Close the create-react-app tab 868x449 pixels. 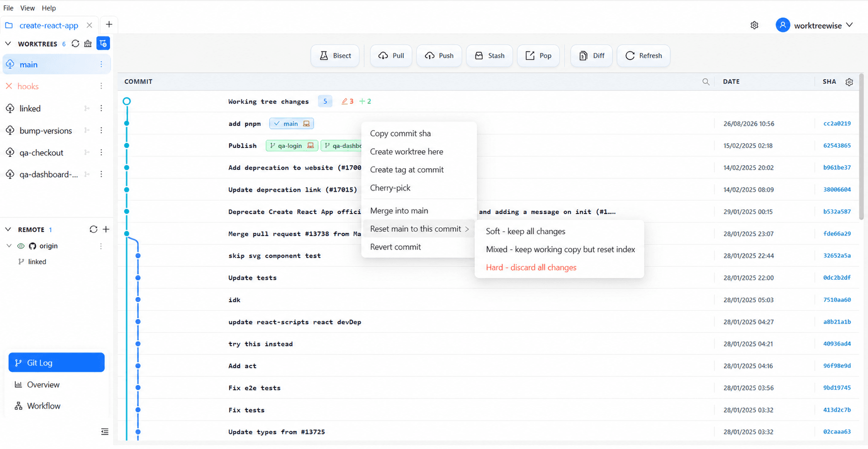point(89,25)
